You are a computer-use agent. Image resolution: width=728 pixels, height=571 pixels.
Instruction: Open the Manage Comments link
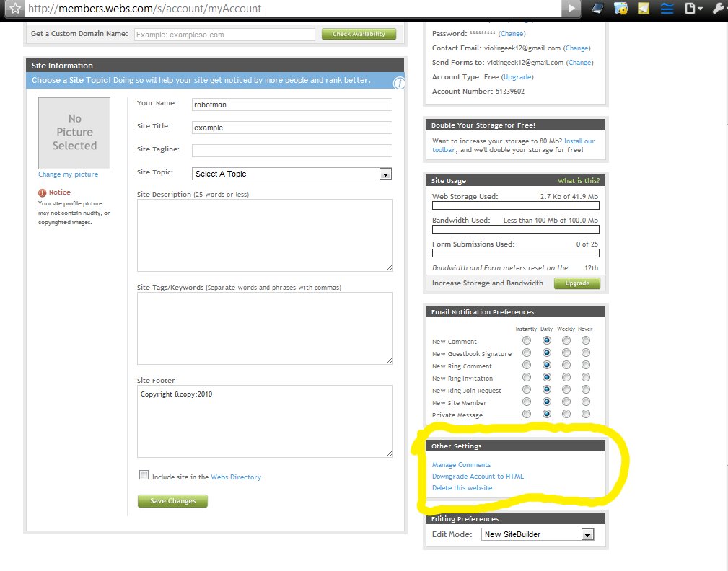[x=461, y=465]
